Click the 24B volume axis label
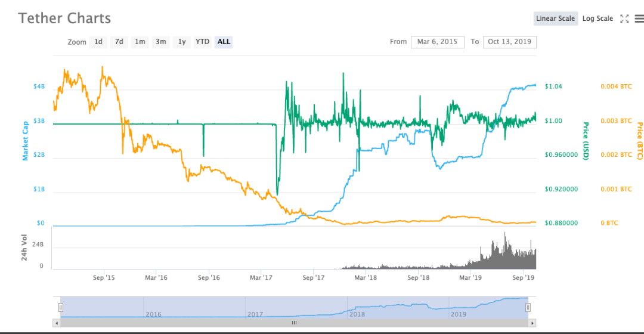Viewport: 644px width, 334px height. [x=38, y=245]
